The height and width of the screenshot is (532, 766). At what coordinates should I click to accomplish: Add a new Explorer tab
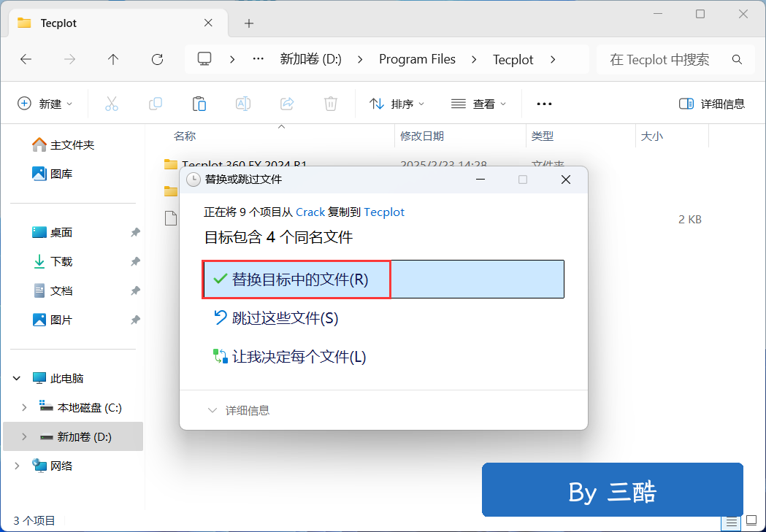click(x=249, y=23)
